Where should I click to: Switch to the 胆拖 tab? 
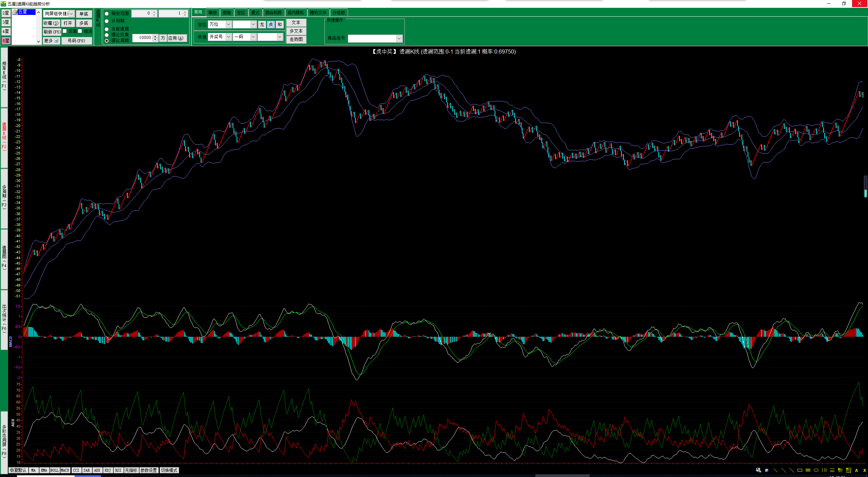coord(226,13)
